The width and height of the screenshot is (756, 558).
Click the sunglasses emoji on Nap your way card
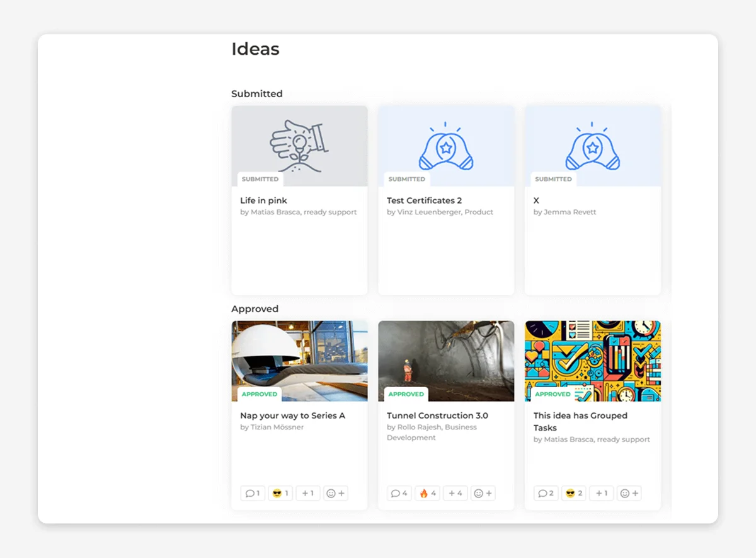pyautogui.click(x=280, y=493)
